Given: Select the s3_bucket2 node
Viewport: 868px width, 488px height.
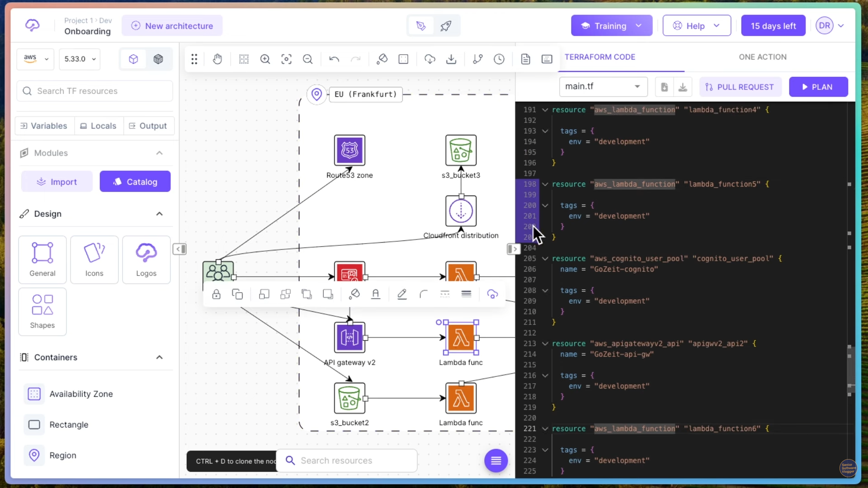Looking at the screenshot, I should [x=349, y=398].
